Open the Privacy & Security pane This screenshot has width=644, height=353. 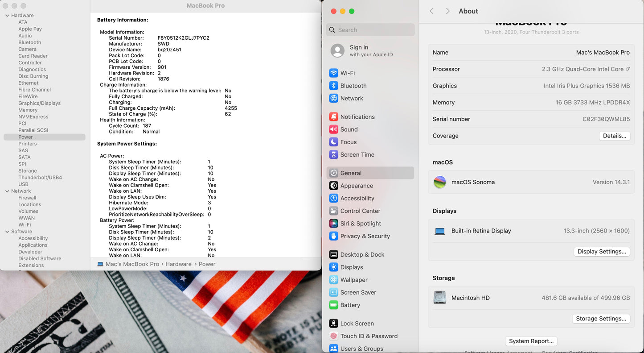coord(365,236)
